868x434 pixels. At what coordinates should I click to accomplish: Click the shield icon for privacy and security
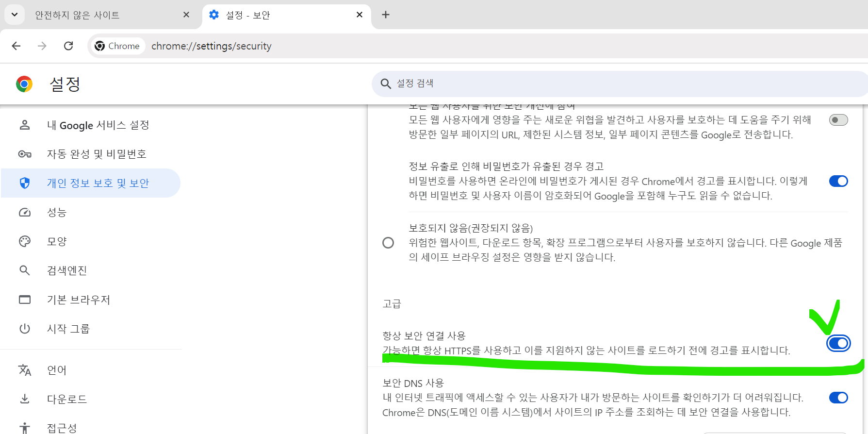coord(25,183)
